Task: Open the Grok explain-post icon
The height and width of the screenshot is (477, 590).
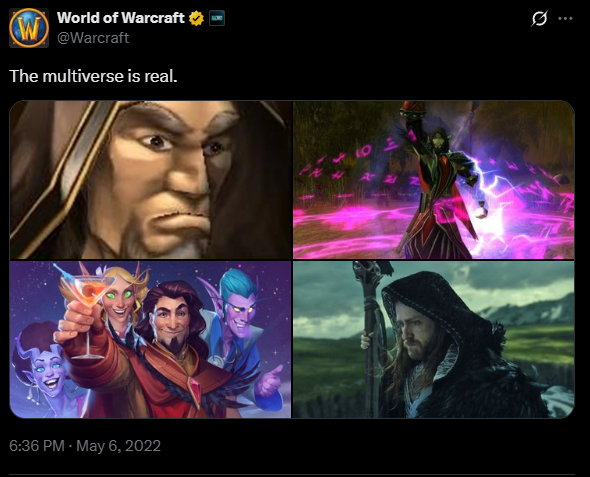Action: [x=539, y=18]
